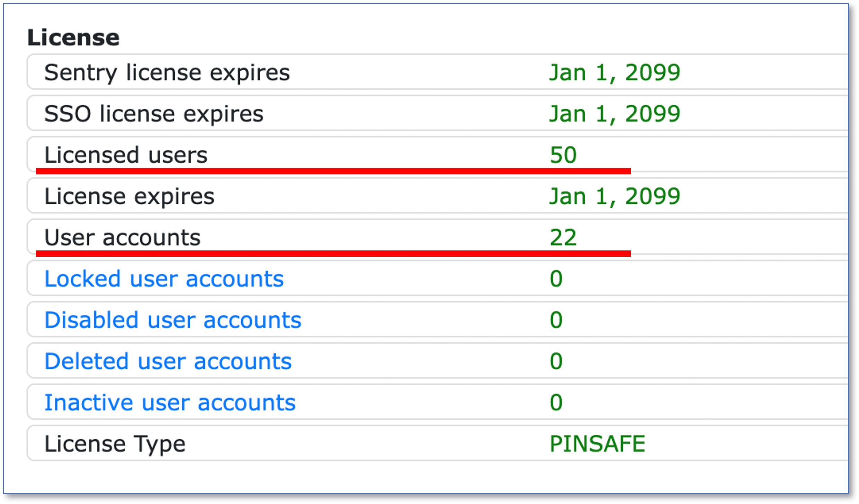Click the Deleted user accounts count 0
The height and width of the screenshot is (504, 859).
coord(556,361)
